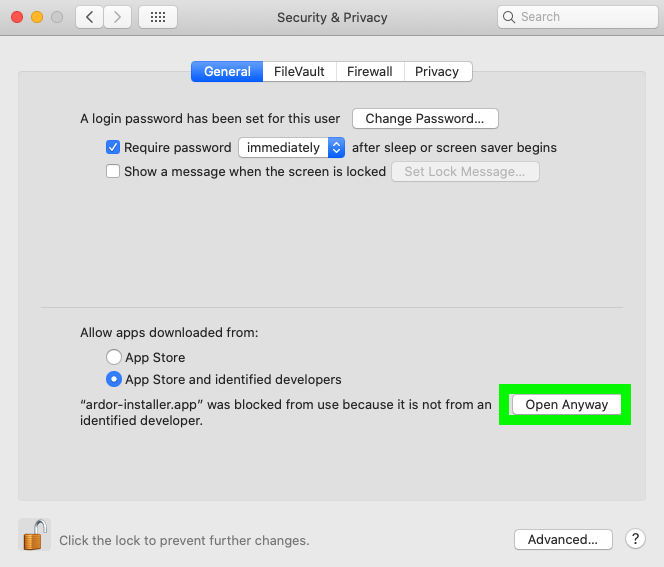This screenshot has width=664, height=567.
Task: Enable Show a message when locked checkbox
Action: tap(113, 171)
